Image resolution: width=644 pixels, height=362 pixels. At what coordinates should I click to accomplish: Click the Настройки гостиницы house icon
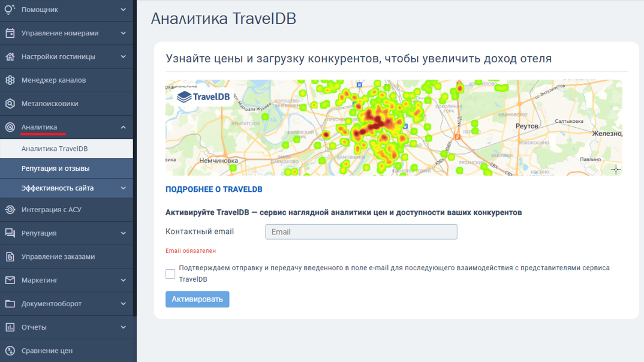[x=10, y=57]
